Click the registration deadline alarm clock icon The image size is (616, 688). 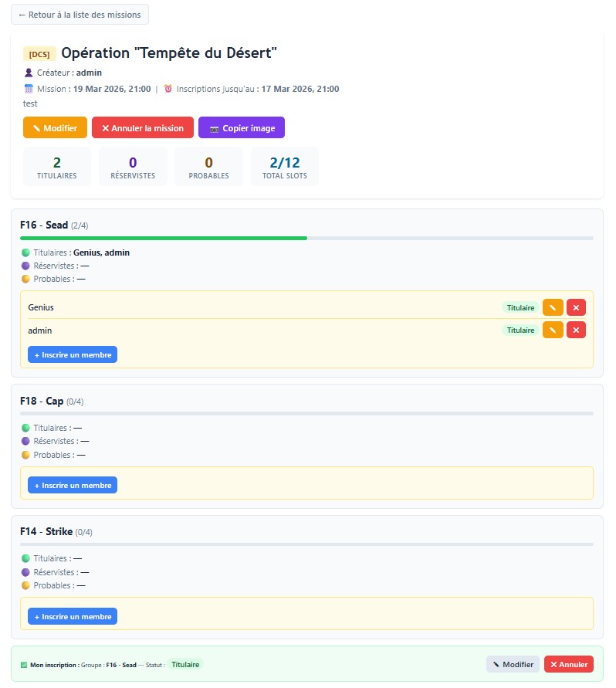[168, 89]
